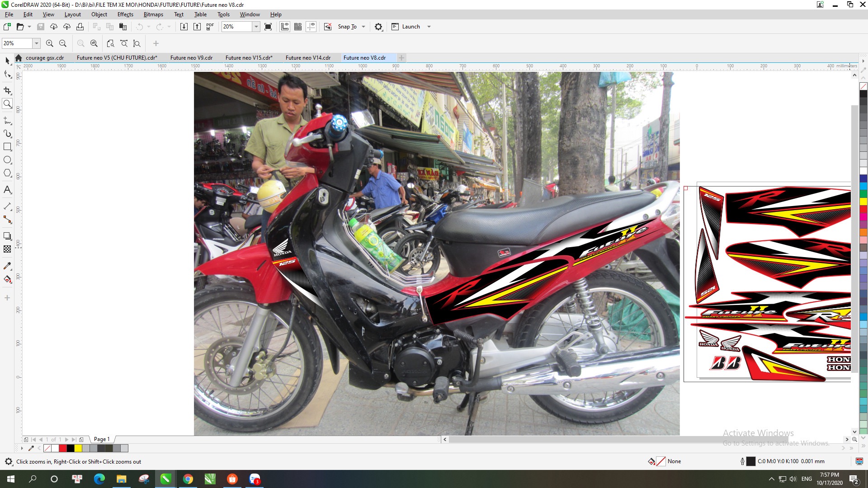
Task: Open the Welcome Screen home tab
Action: (19, 58)
